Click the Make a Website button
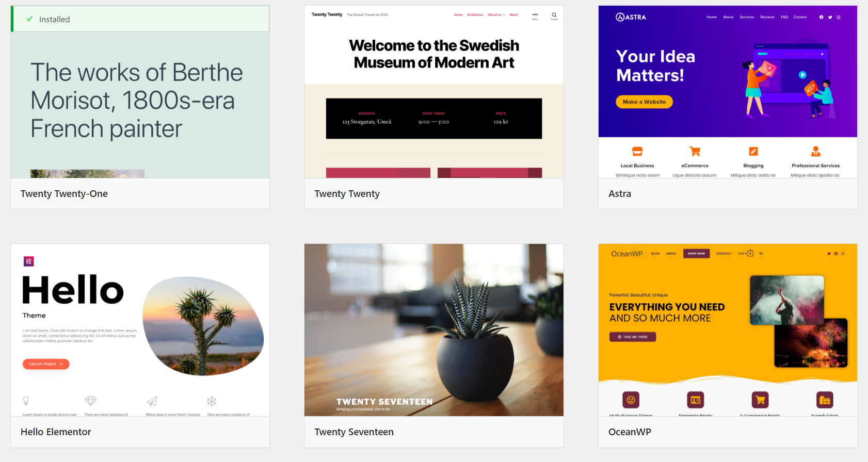 (644, 102)
